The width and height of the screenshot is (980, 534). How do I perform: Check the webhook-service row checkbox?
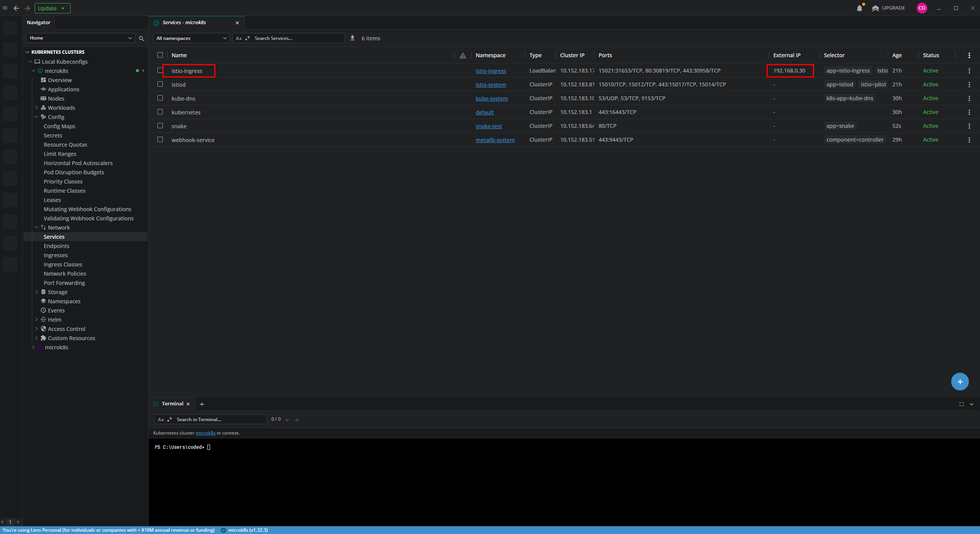click(160, 139)
